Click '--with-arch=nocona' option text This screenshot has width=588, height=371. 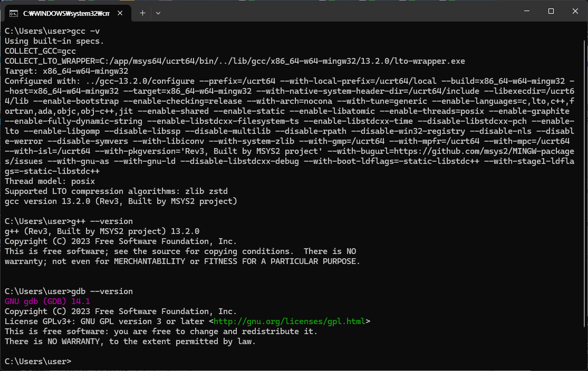289,101
